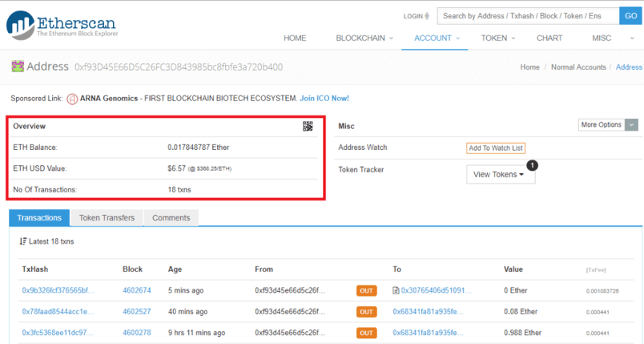Click the Normal Accounts breadcrumb
The width and height of the screenshot is (644, 344).
[x=578, y=67]
